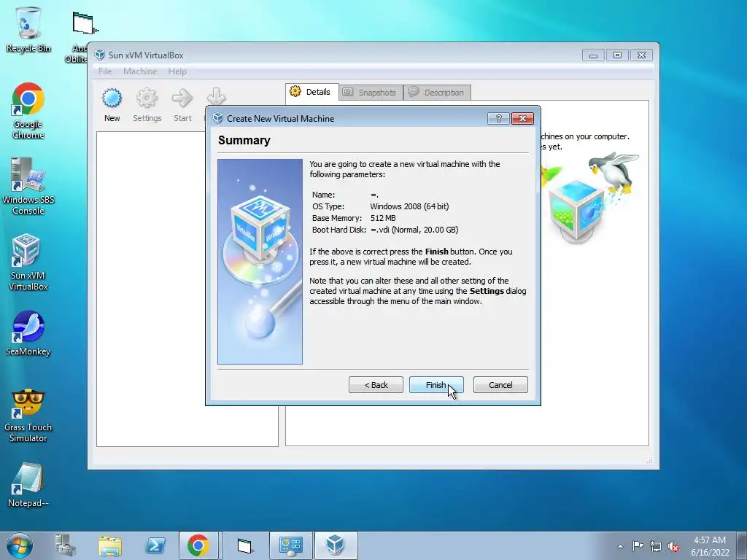Click the '512 MB' base memory value
The width and height of the screenshot is (747, 560).
click(x=383, y=218)
